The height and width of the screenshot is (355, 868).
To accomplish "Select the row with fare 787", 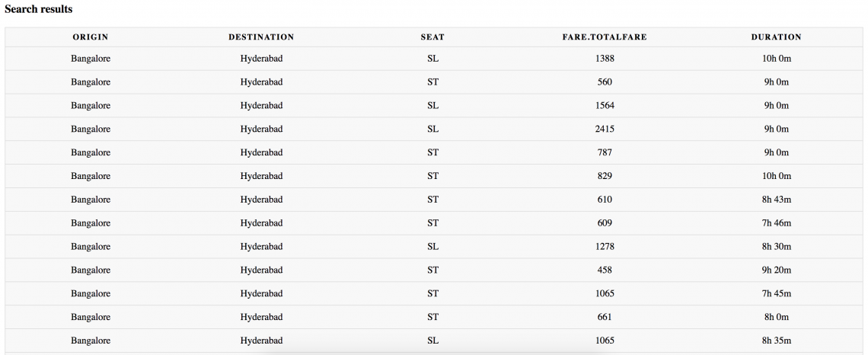I will pos(433,152).
